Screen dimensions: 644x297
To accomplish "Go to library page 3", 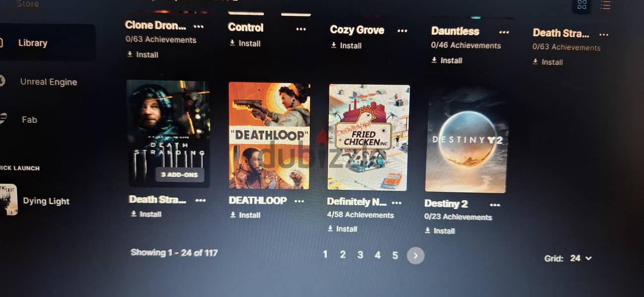I will pyautogui.click(x=360, y=255).
